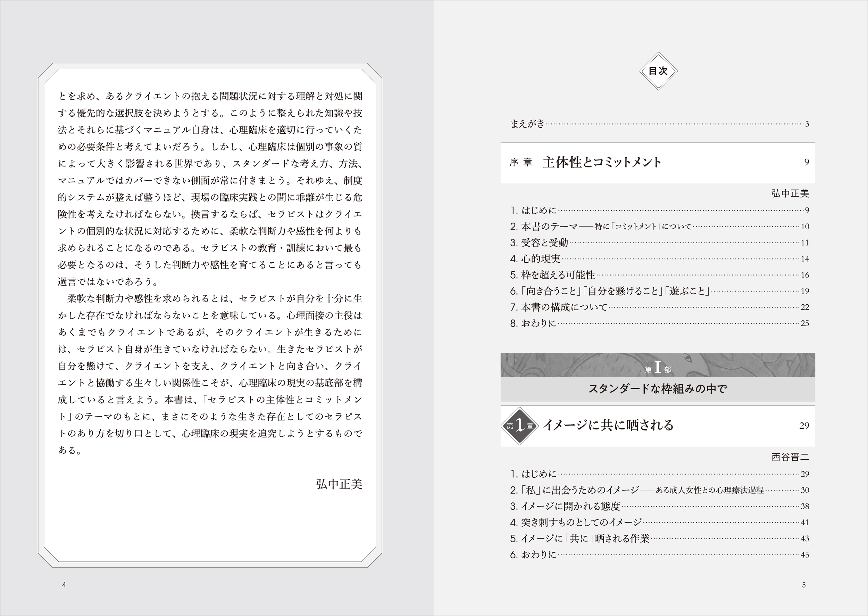This screenshot has width=868, height=616.
Task: Click the 目次 diamond heading badge
Action: click(x=658, y=71)
